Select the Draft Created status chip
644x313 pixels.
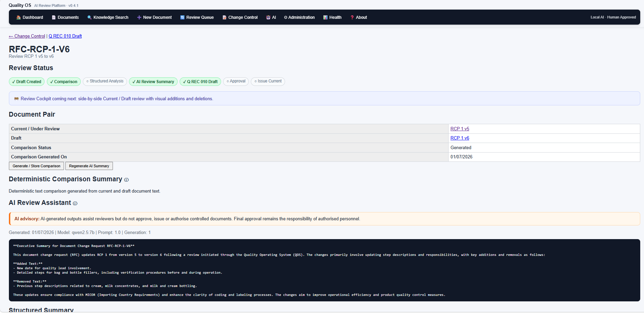coord(27,82)
